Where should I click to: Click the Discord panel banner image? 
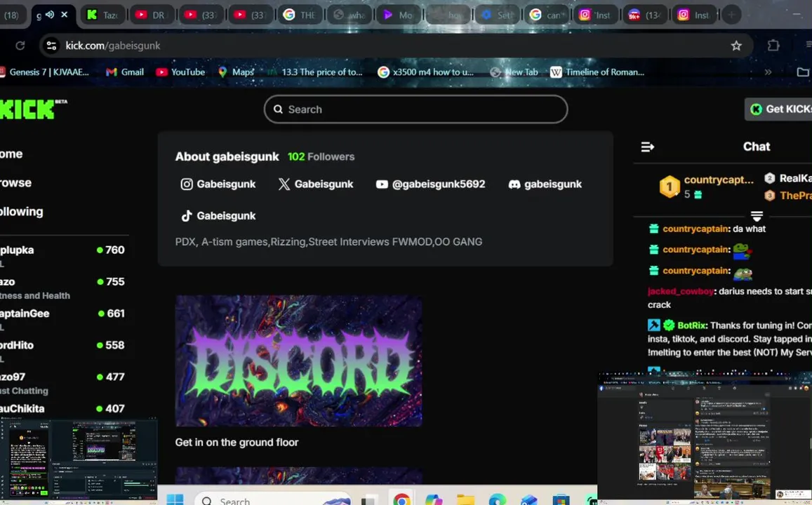[298, 361]
